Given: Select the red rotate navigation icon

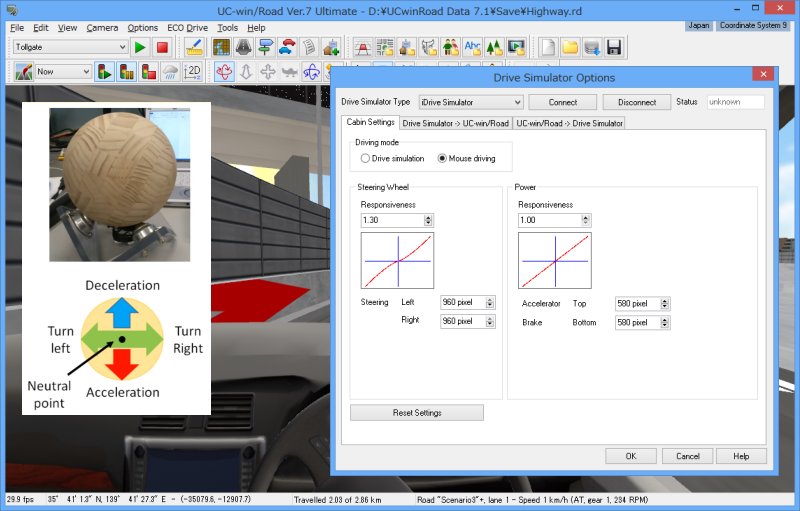Looking at the screenshot, I should (224, 72).
